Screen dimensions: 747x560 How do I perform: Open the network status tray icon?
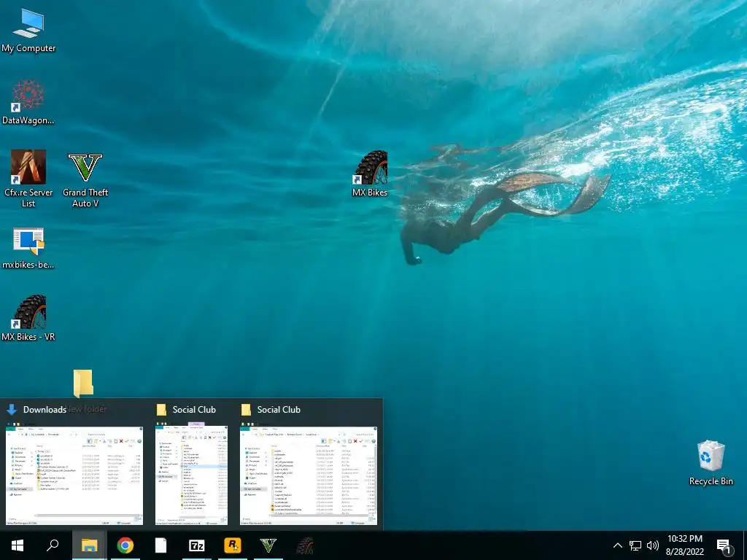pyautogui.click(x=635, y=545)
